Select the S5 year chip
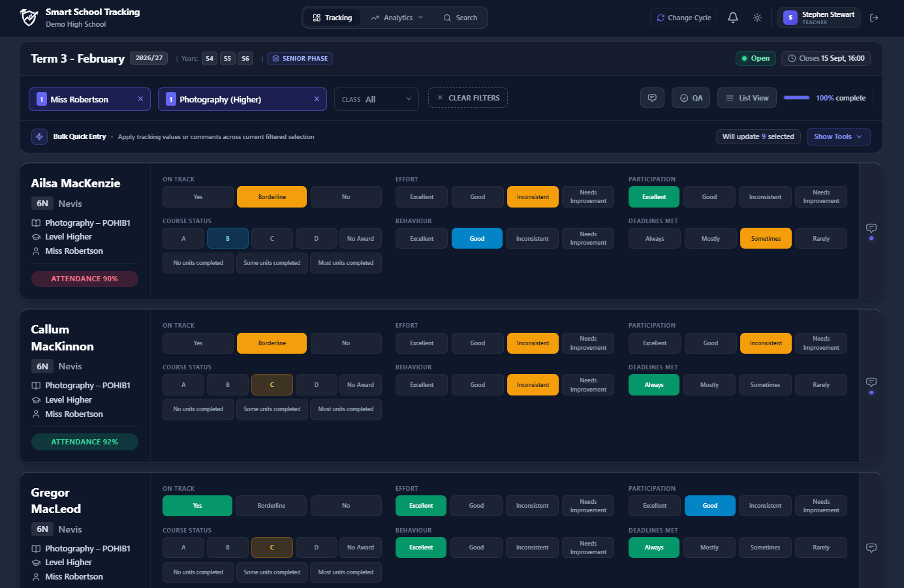 tap(227, 58)
